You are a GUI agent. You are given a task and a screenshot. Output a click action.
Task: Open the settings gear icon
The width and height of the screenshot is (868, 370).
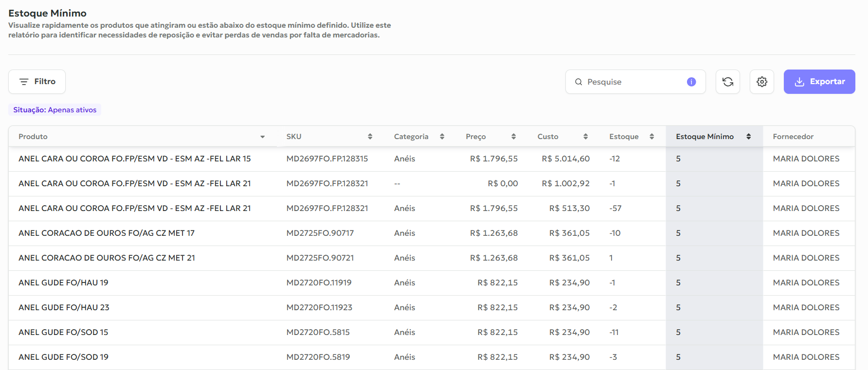[762, 82]
